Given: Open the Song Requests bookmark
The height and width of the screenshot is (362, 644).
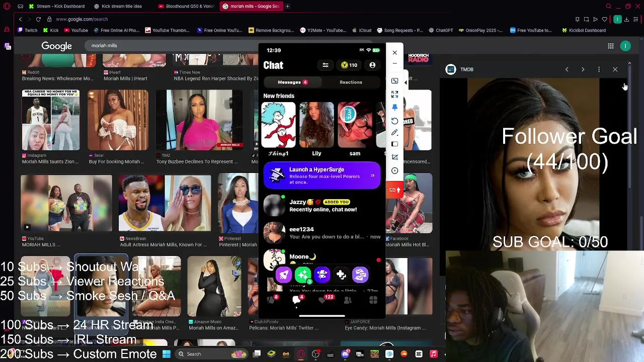Looking at the screenshot, I should tap(400, 30).
